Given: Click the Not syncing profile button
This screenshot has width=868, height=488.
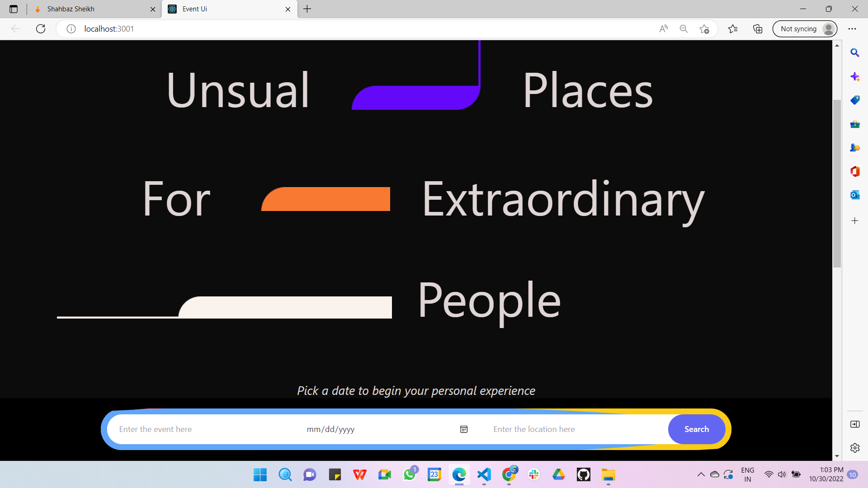Looking at the screenshot, I should (x=805, y=29).
